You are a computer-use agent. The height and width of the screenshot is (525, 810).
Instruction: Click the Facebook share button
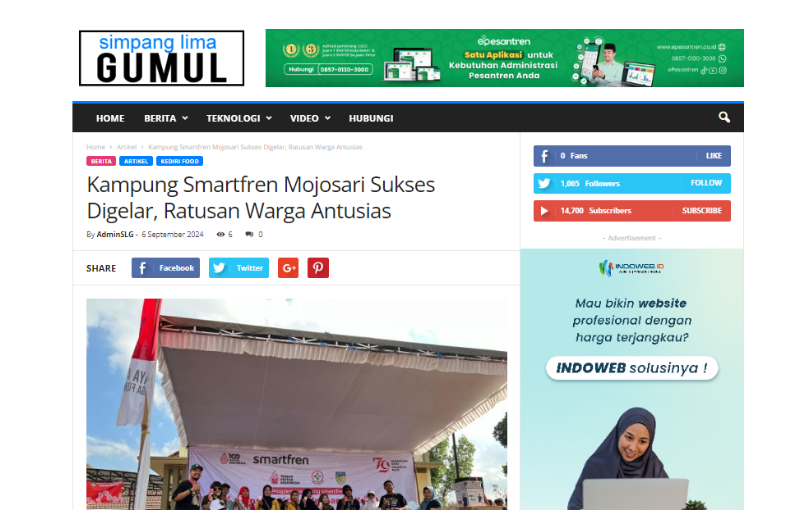coord(166,268)
